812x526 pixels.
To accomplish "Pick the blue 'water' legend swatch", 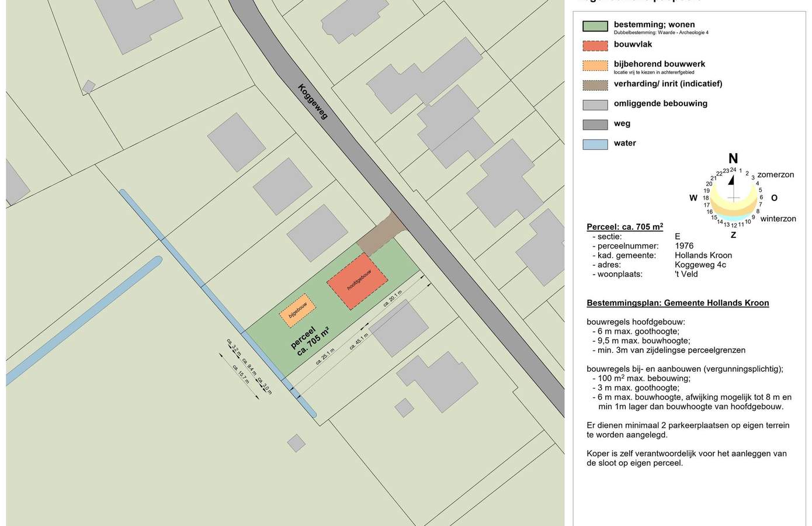I will (x=595, y=144).
